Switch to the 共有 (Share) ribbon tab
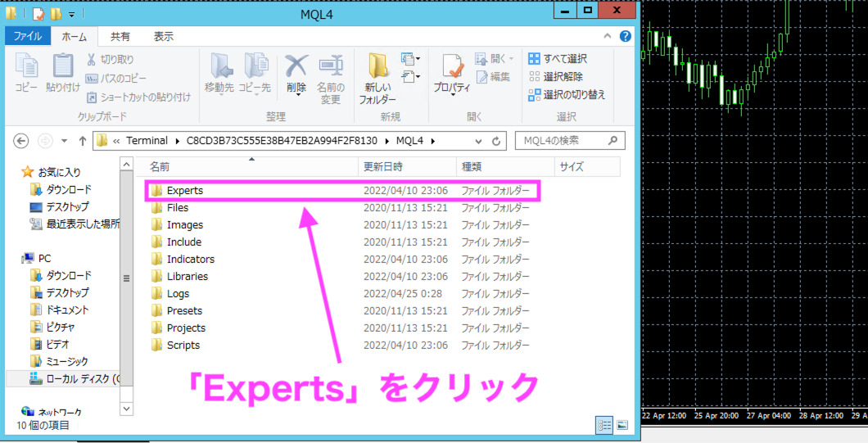This screenshot has width=868, height=443. tap(120, 36)
